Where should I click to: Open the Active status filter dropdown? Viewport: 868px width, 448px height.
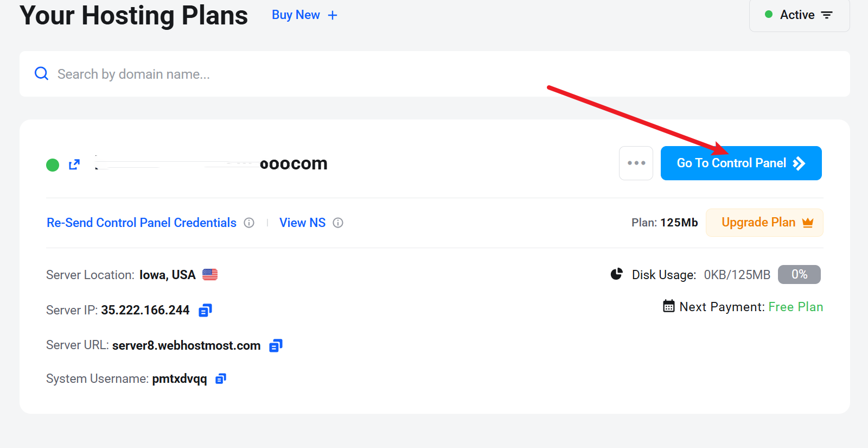799,15
